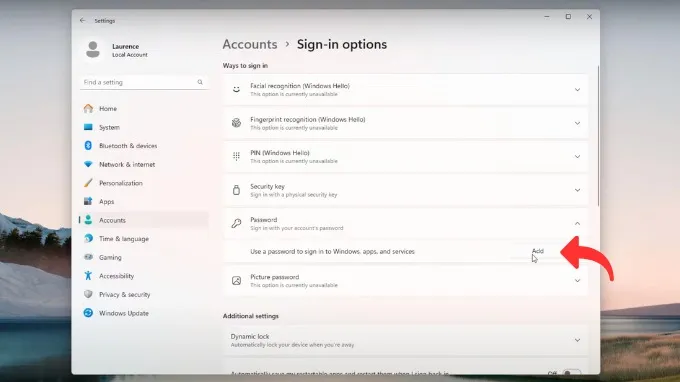680x382 pixels.
Task: Click the Privacy & security shield icon
Action: tap(88, 294)
